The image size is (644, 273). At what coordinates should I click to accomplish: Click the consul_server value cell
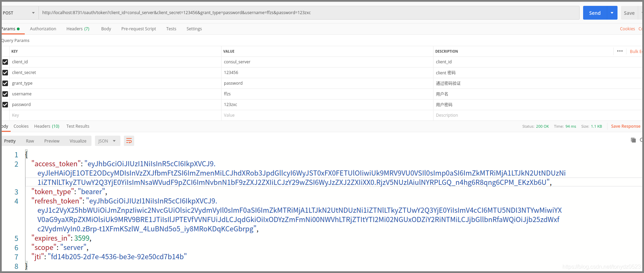(327, 62)
